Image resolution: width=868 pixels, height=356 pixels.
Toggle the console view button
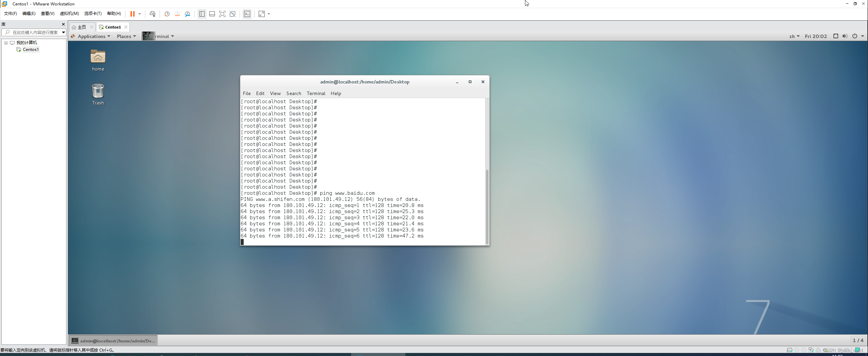pos(247,14)
